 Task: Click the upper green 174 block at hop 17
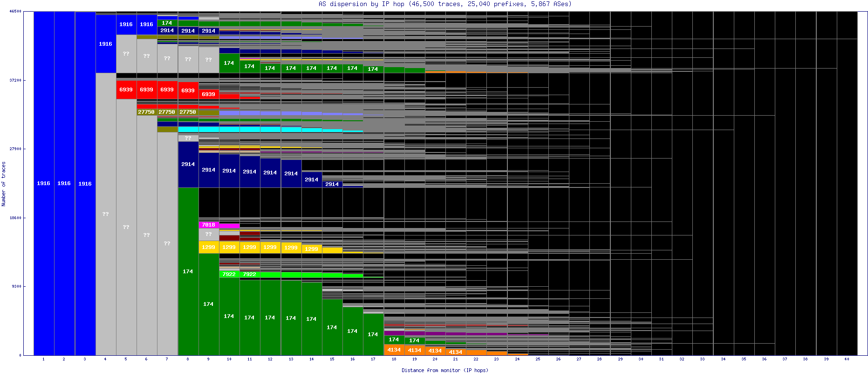click(373, 69)
